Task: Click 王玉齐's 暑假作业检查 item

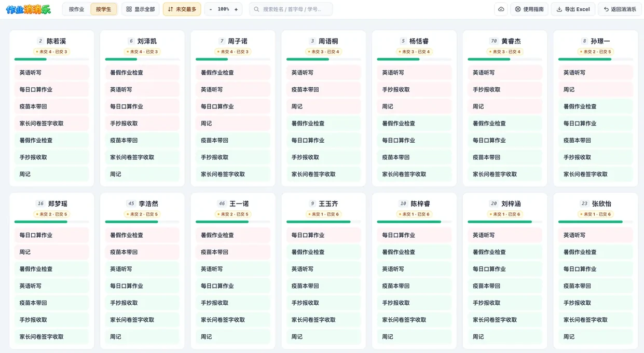Action: pos(323,252)
